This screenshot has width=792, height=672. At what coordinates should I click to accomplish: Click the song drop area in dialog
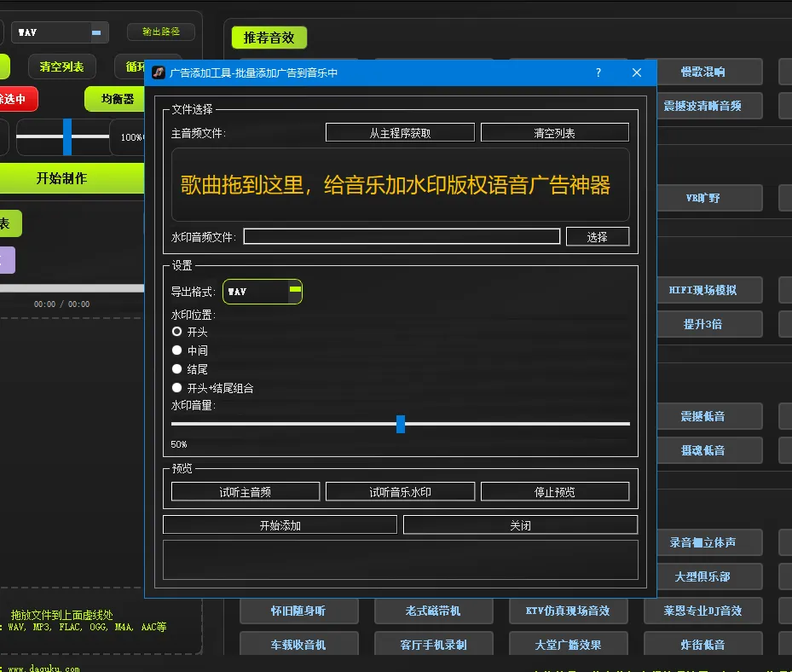coord(401,185)
